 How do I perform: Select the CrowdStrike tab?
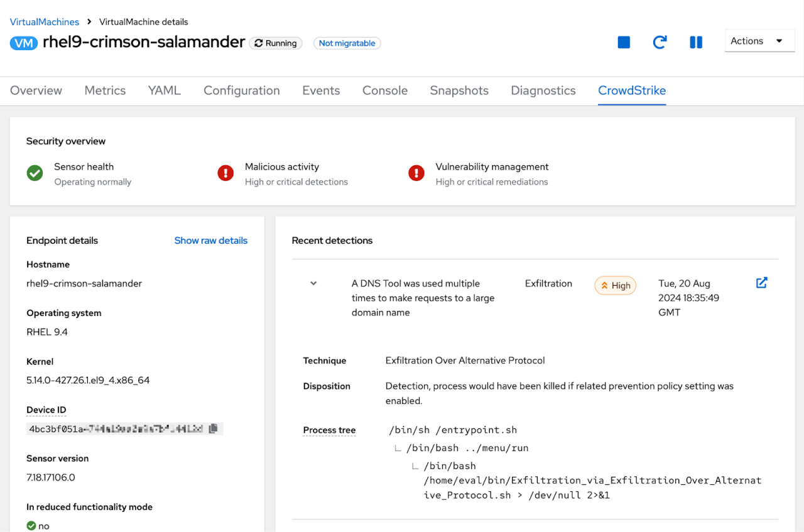click(x=632, y=90)
